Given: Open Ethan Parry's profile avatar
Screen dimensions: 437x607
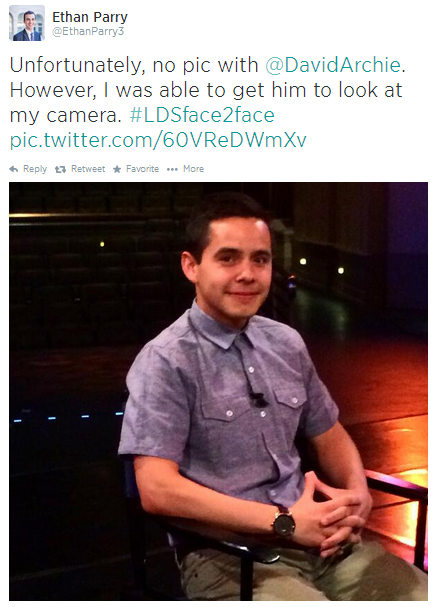Looking at the screenshot, I should pyautogui.click(x=27, y=23).
